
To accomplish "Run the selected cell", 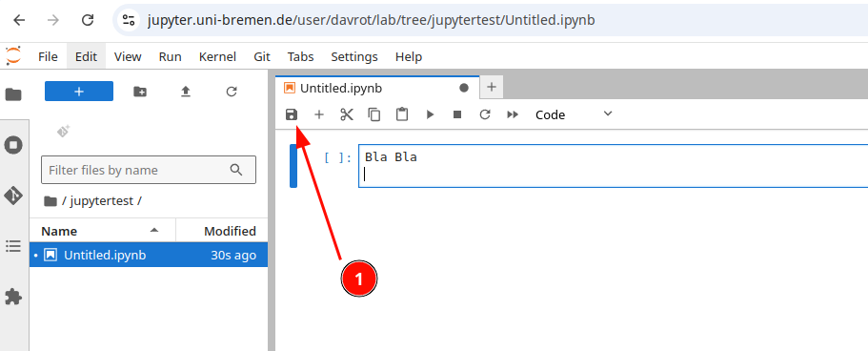I will (x=430, y=114).
